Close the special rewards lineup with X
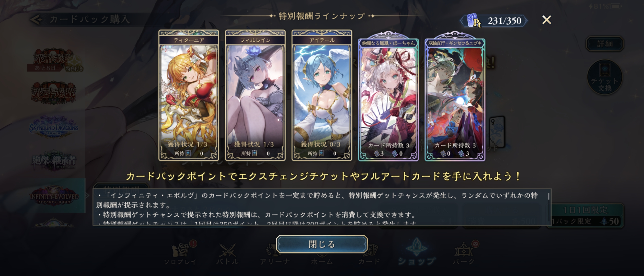The width and height of the screenshot is (644, 276). pos(547,20)
